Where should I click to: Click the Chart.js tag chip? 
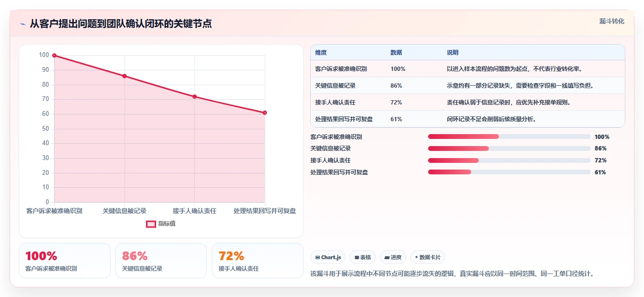(328, 257)
